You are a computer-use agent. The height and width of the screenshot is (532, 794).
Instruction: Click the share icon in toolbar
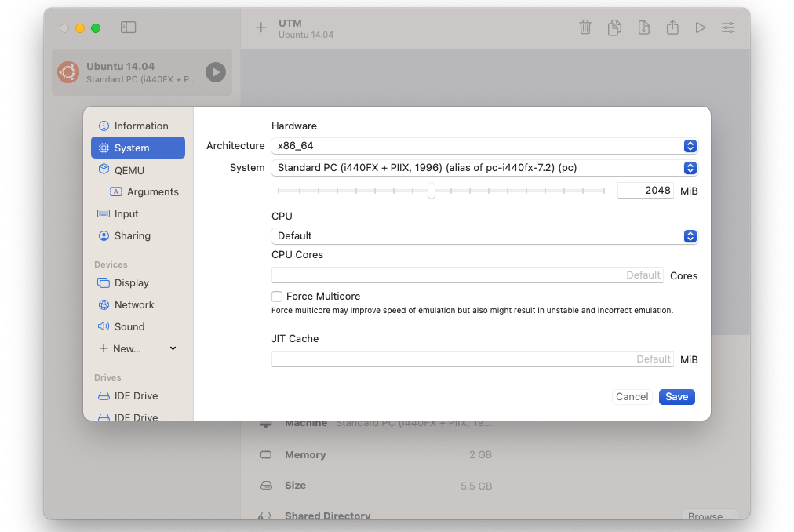672,27
